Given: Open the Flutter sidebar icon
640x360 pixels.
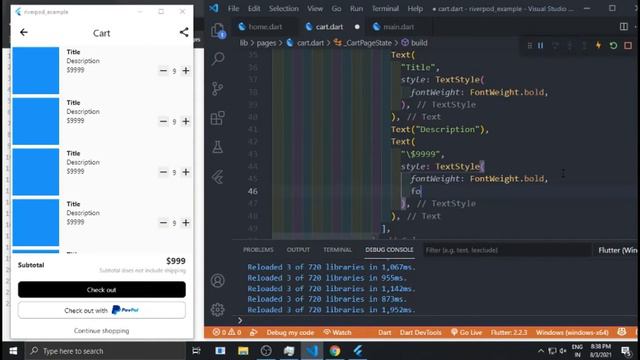Looking at the screenshot, I should click(x=218, y=177).
